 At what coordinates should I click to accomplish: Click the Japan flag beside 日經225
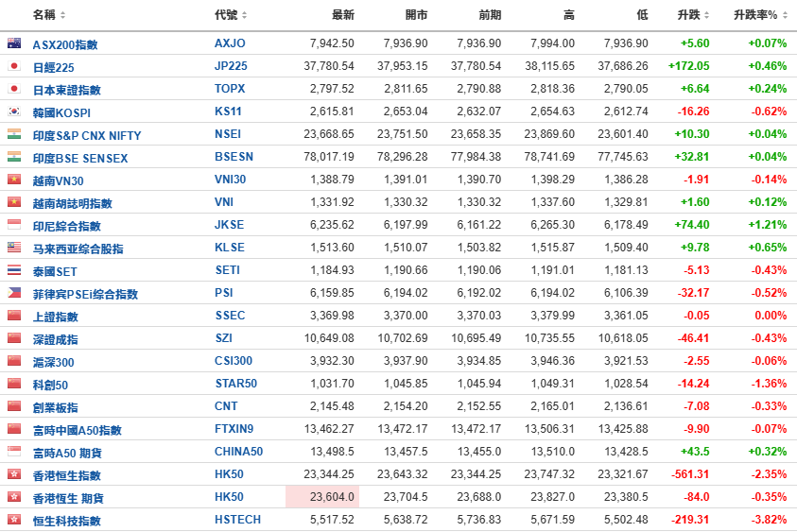14,66
